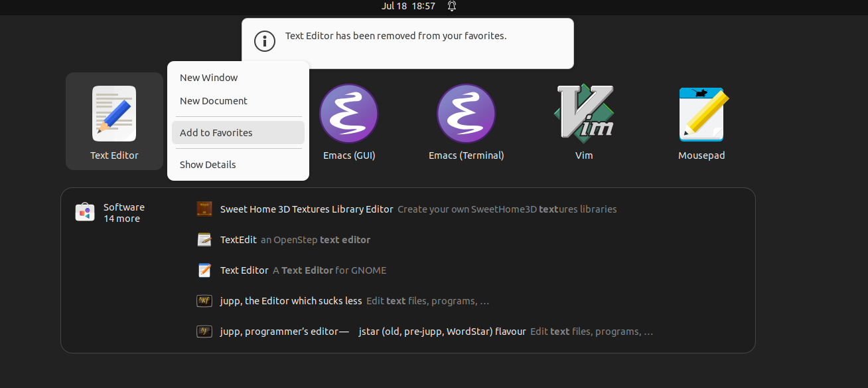Click 'Create your own SweetHome3D textures libraries' description

click(507, 209)
